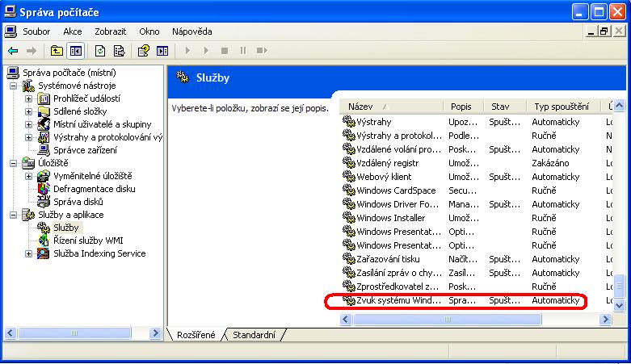Click the Refresh toolbar icon

click(101, 50)
